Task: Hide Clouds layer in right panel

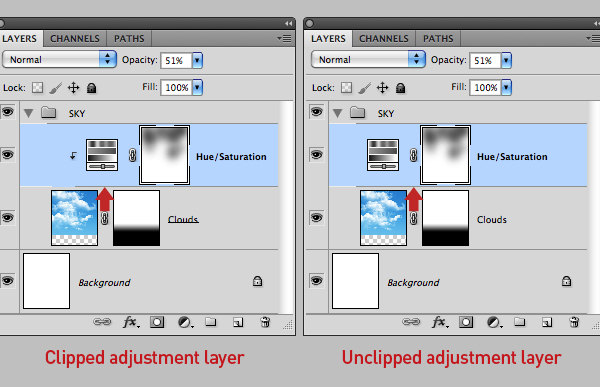Action: pyautogui.click(x=316, y=218)
